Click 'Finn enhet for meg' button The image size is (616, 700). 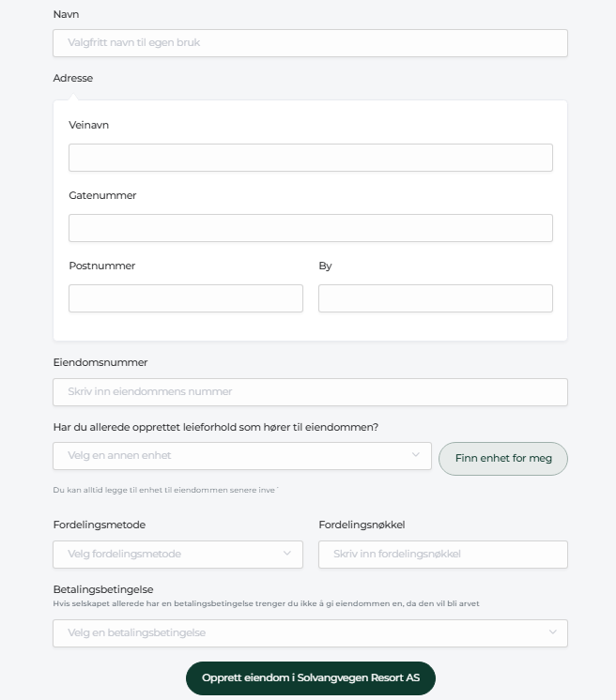click(x=503, y=459)
